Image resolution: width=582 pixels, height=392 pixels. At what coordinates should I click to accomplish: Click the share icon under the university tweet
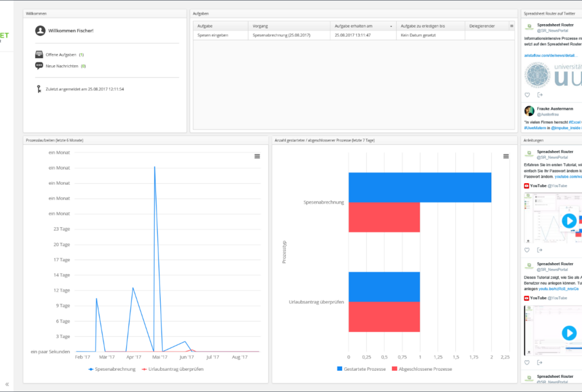540,94
